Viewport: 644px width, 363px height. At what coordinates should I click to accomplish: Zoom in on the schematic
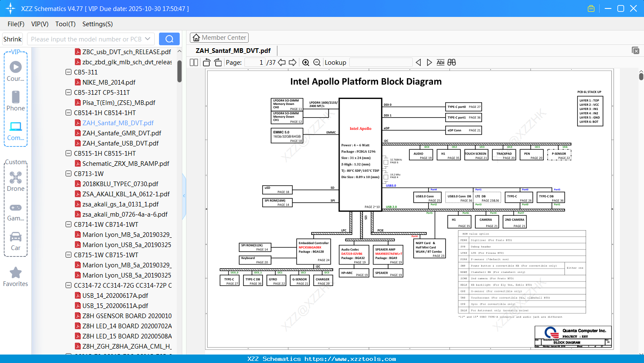pos(306,63)
